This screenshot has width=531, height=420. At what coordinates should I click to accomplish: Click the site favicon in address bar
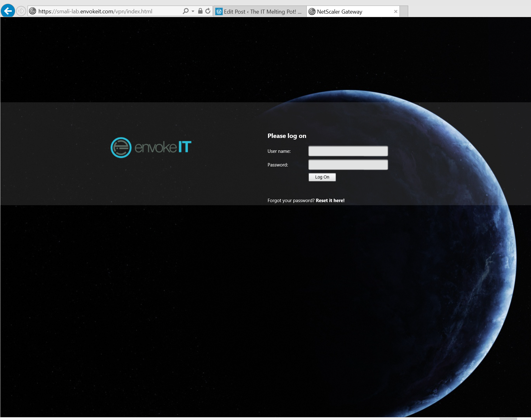[33, 11]
